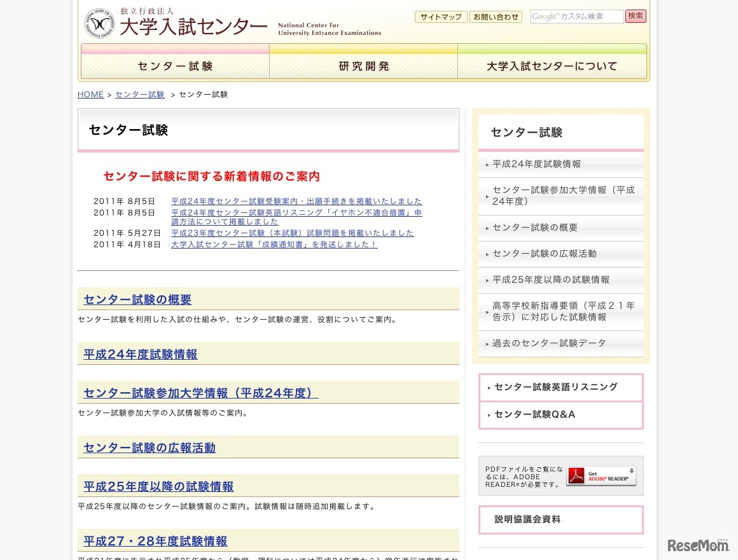
Task: Click inside the Google カスタム検索 search field
Action: coord(576,16)
